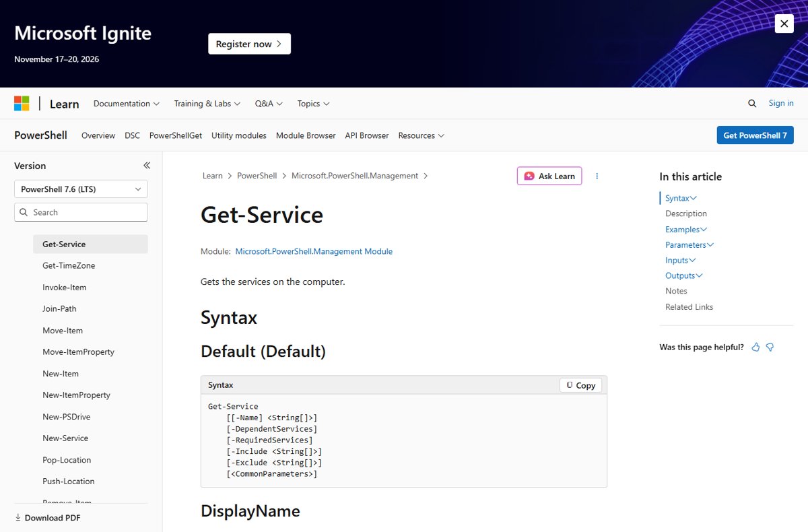This screenshot has width=808, height=532.
Task: Click the Microsoft.PowerShell.Management breadcrumb
Action: 355,176
